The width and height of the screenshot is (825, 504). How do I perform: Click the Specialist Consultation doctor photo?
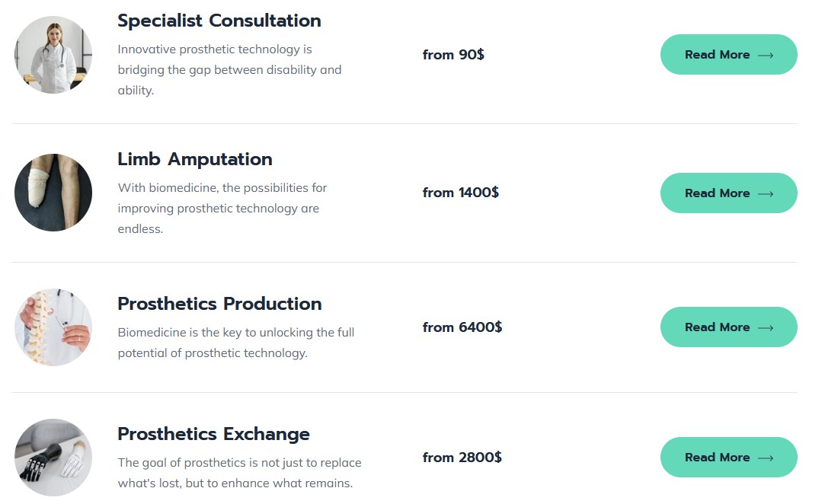53,55
